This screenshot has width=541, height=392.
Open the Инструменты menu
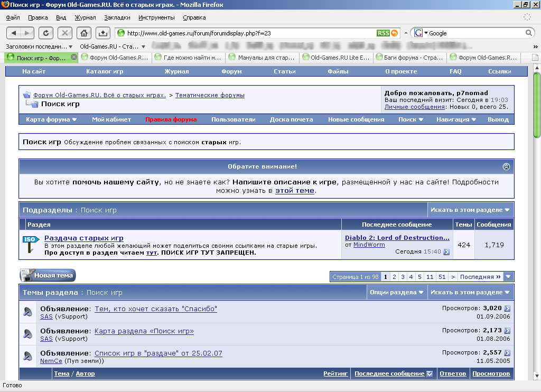coord(156,17)
